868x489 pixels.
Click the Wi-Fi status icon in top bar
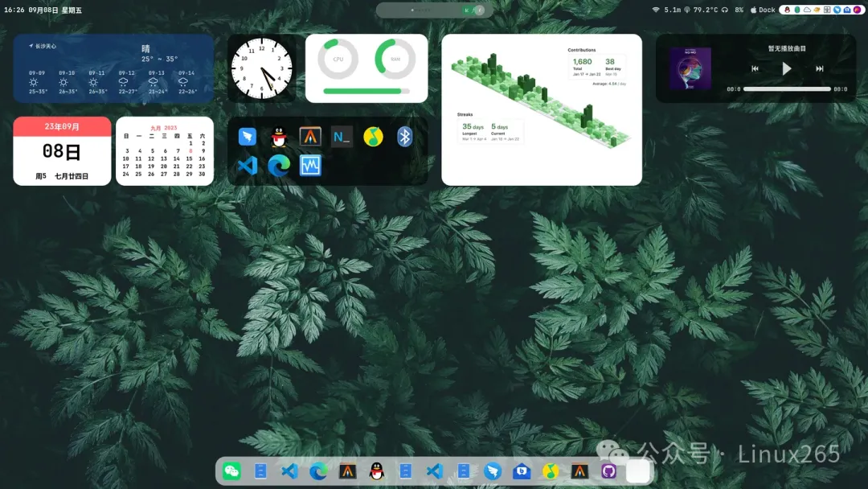tap(656, 10)
